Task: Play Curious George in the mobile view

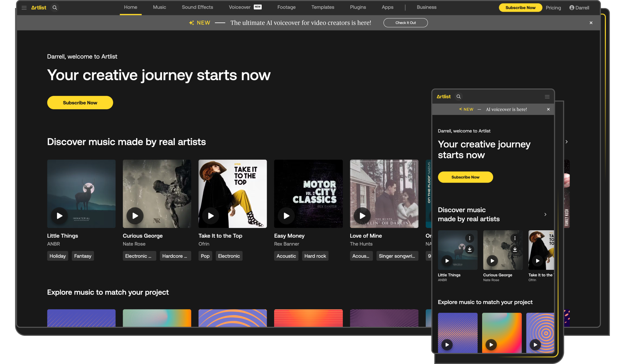Action: (492, 261)
